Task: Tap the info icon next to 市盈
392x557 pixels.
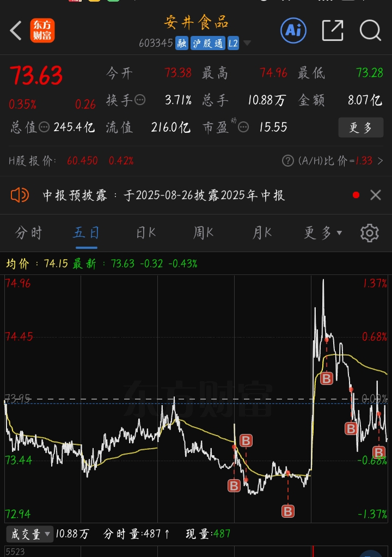Action: (243, 127)
